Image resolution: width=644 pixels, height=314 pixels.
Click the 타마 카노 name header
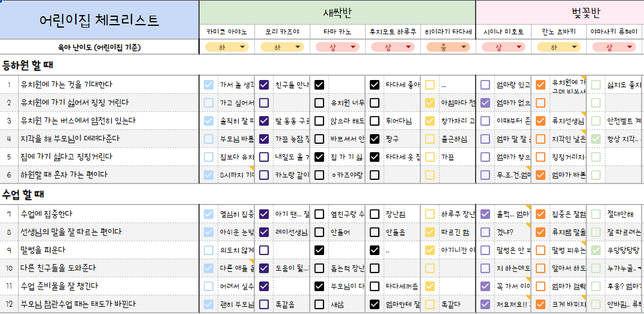coord(337,32)
